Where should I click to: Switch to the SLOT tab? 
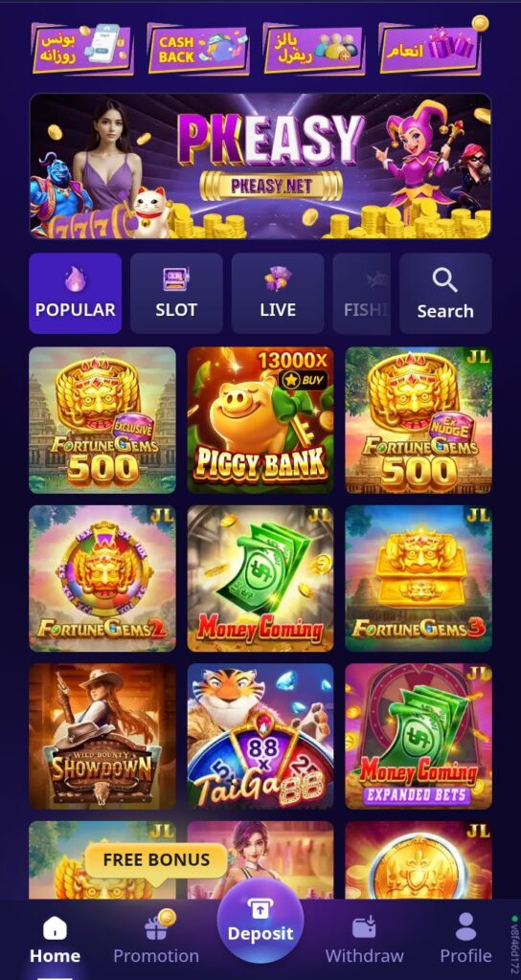click(176, 293)
